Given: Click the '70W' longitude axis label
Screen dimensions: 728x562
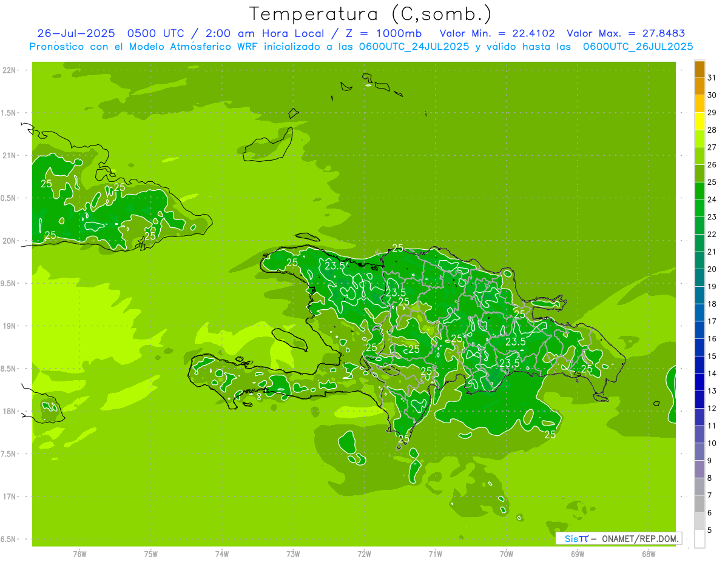Looking at the screenshot, I should coord(507,554).
